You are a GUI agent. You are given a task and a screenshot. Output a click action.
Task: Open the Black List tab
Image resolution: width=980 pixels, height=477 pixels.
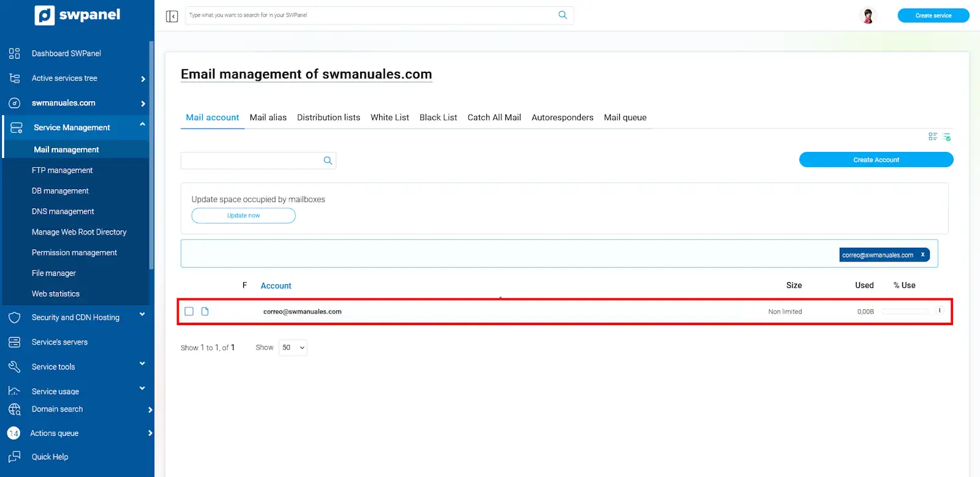pos(438,117)
